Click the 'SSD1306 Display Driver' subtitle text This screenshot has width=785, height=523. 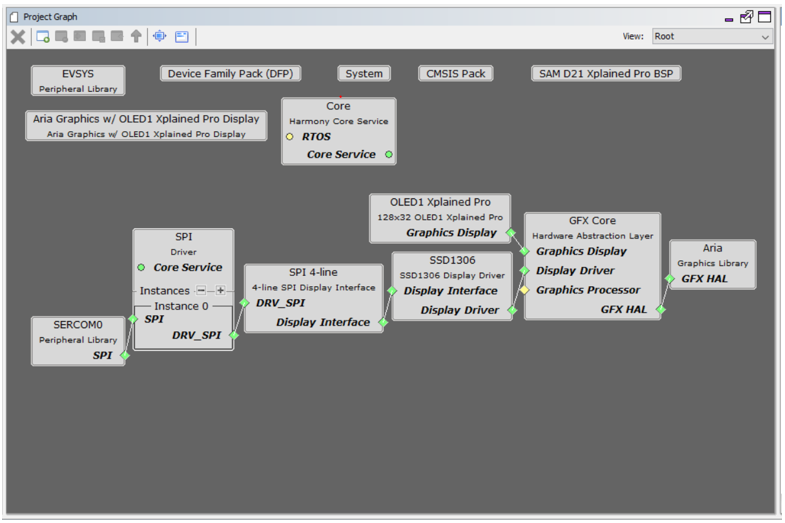pos(452,275)
